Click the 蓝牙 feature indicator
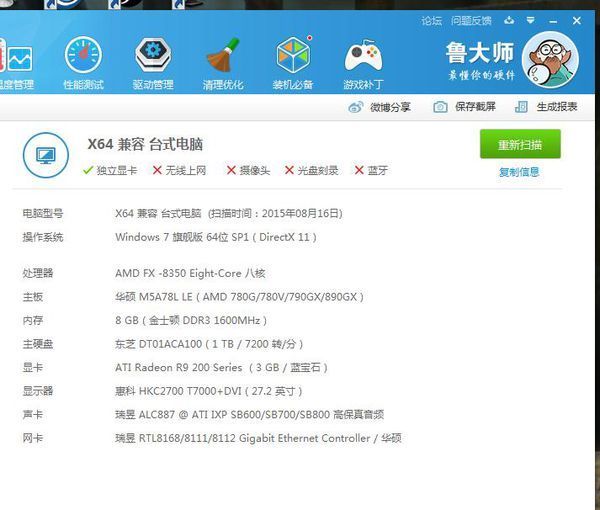The width and height of the screenshot is (600, 510). 371,170
